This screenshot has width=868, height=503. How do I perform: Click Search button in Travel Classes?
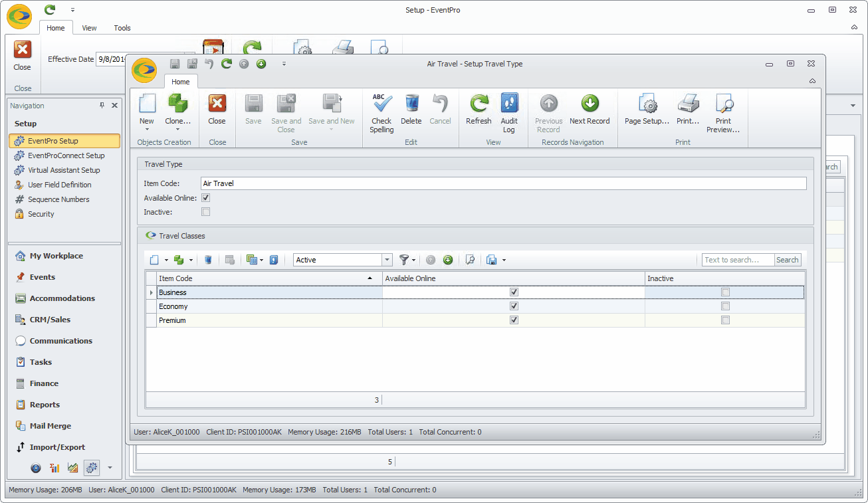point(788,260)
